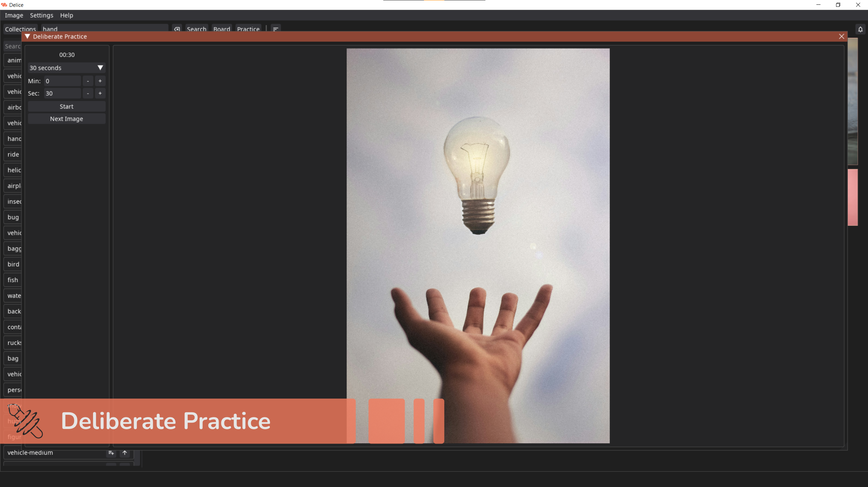Image resolution: width=868 pixels, height=487 pixels.
Task: Decrease minutes with minus button
Action: (x=88, y=81)
